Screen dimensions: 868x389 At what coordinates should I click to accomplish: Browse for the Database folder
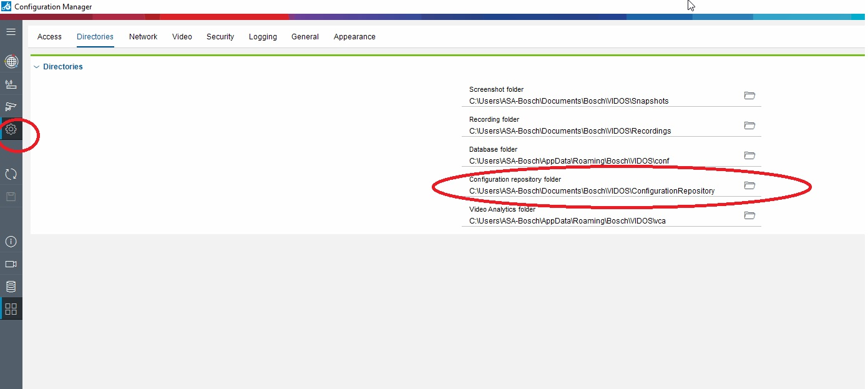pos(749,155)
